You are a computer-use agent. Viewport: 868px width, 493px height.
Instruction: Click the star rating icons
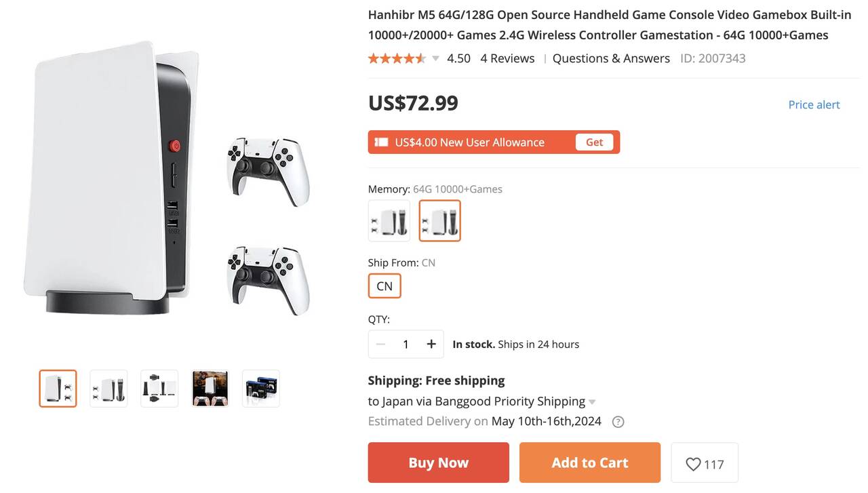pos(397,58)
